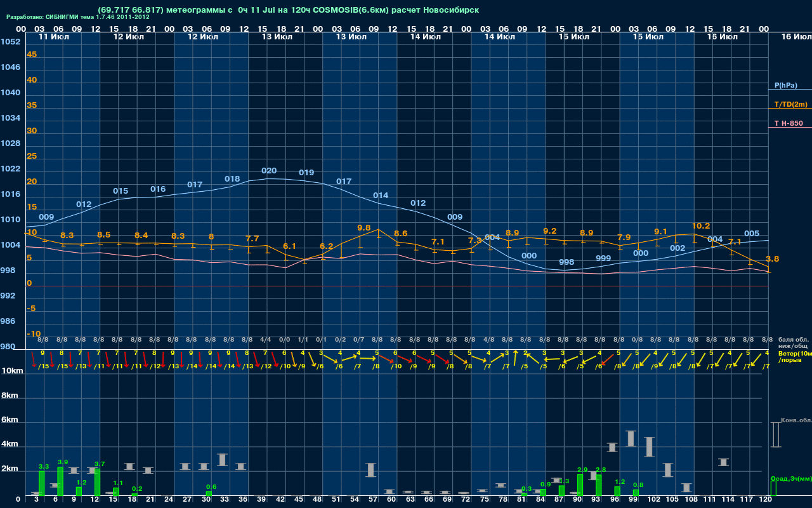Click the green precipitation bar labeled 3.7
The image size is (812, 508).
pyautogui.click(x=98, y=483)
